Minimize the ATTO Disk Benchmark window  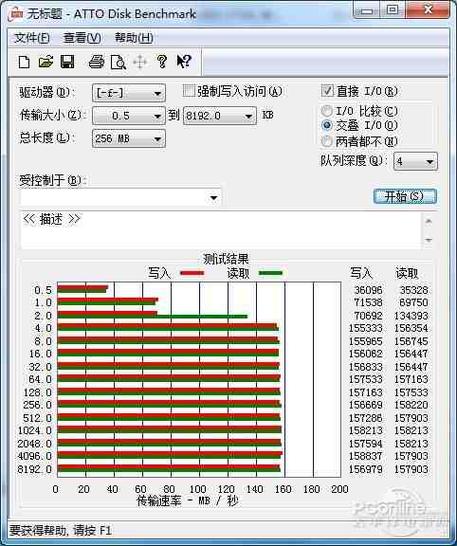[x=367, y=10]
